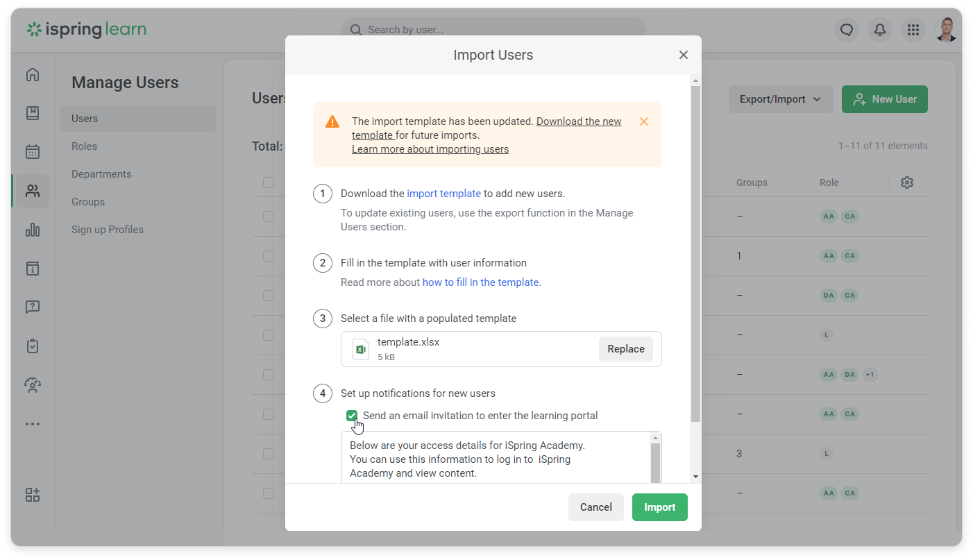The image size is (973, 560).
Task: Close the Import Users dialog
Action: [684, 55]
